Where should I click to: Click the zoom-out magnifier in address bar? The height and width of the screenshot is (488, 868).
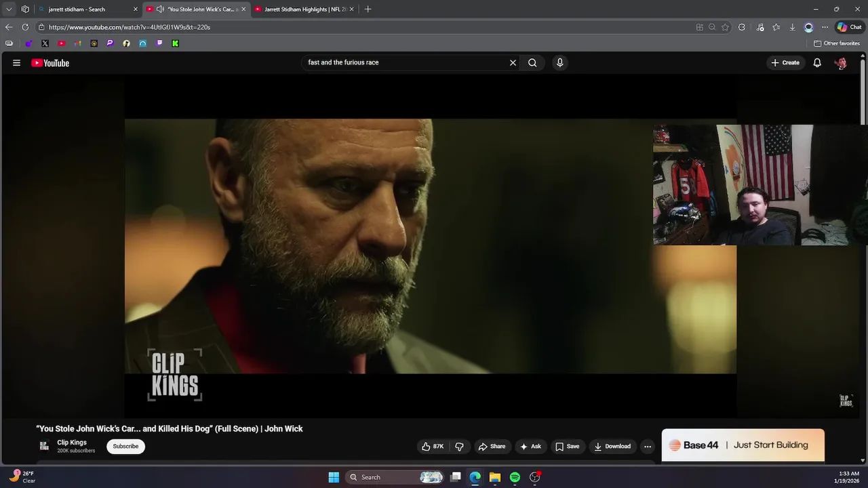712,27
